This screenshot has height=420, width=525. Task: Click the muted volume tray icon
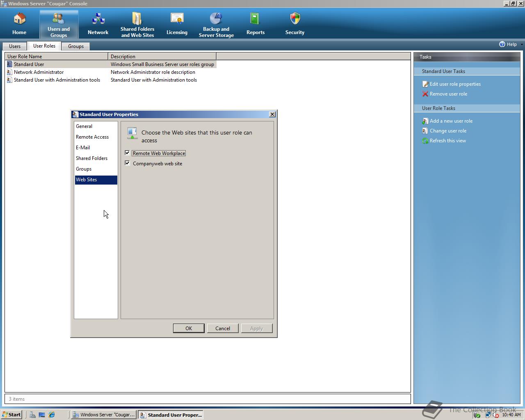coord(495,415)
